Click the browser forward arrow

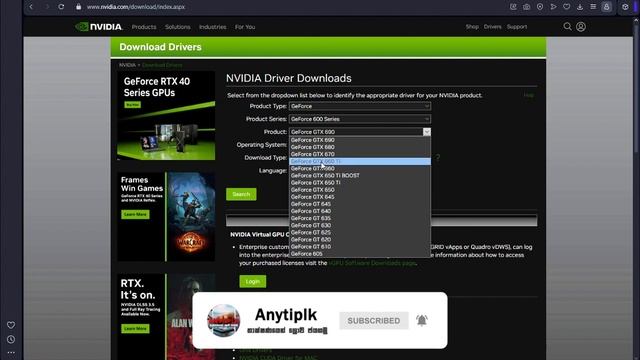47,7
